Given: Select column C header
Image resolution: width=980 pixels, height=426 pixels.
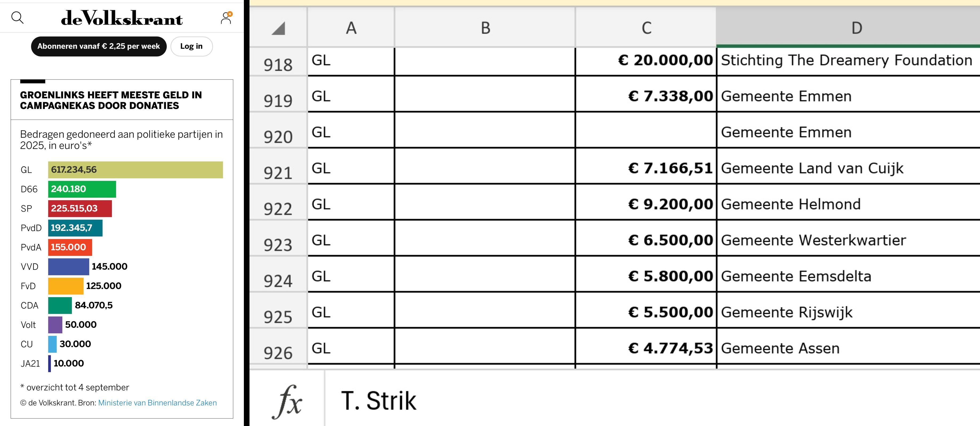Looking at the screenshot, I should coord(646,28).
